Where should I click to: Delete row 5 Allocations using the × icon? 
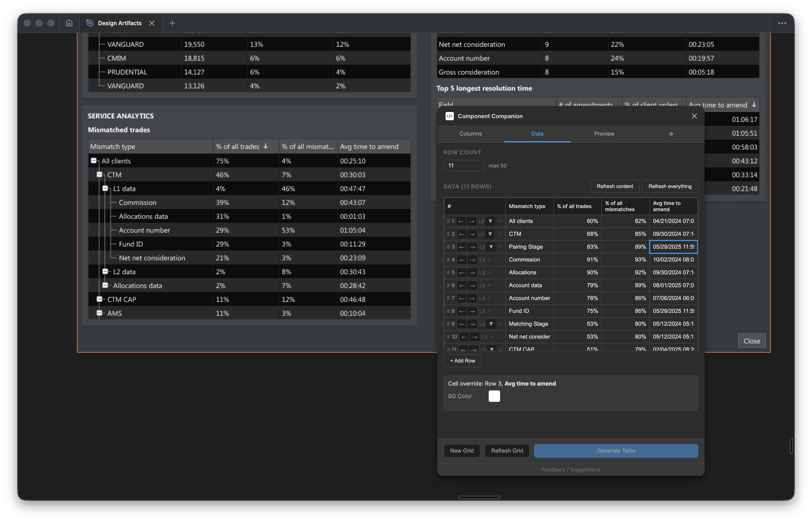[x=489, y=273]
